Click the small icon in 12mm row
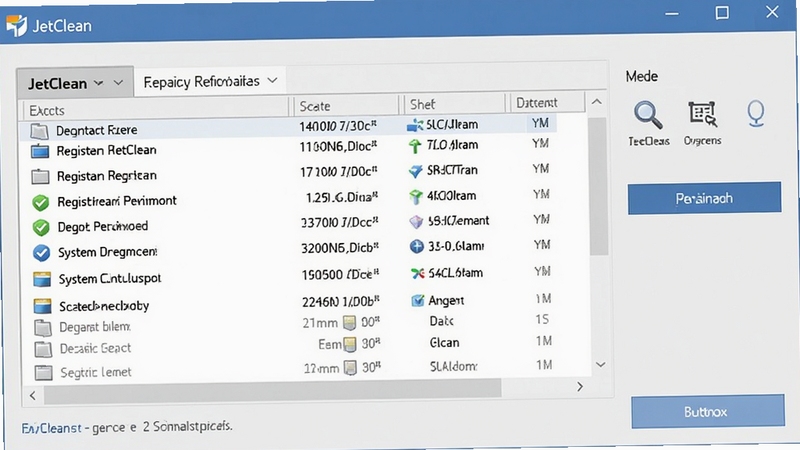The width and height of the screenshot is (800, 450). pyautogui.click(x=350, y=367)
